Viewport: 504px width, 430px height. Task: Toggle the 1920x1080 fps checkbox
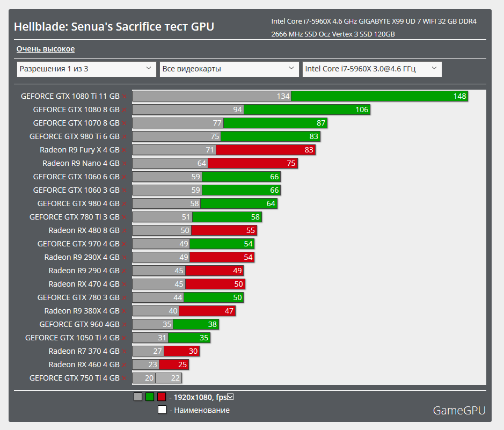pos(231,397)
